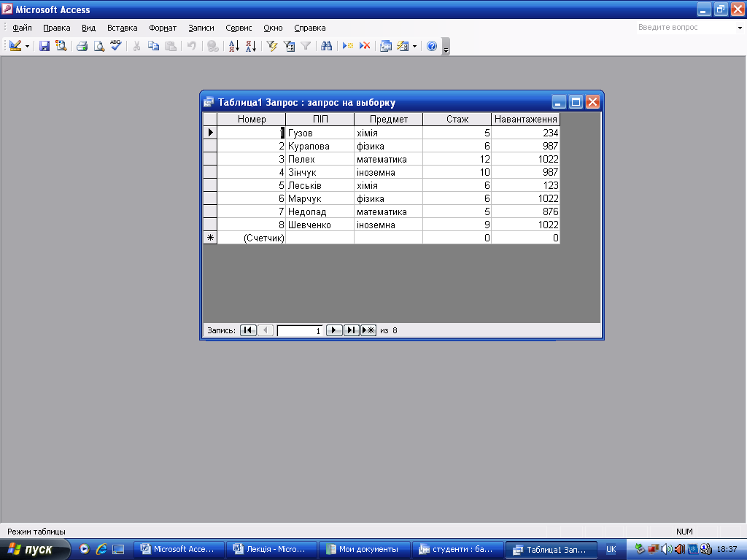
Task: Click the Help question mark icon
Action: (432, 46)
